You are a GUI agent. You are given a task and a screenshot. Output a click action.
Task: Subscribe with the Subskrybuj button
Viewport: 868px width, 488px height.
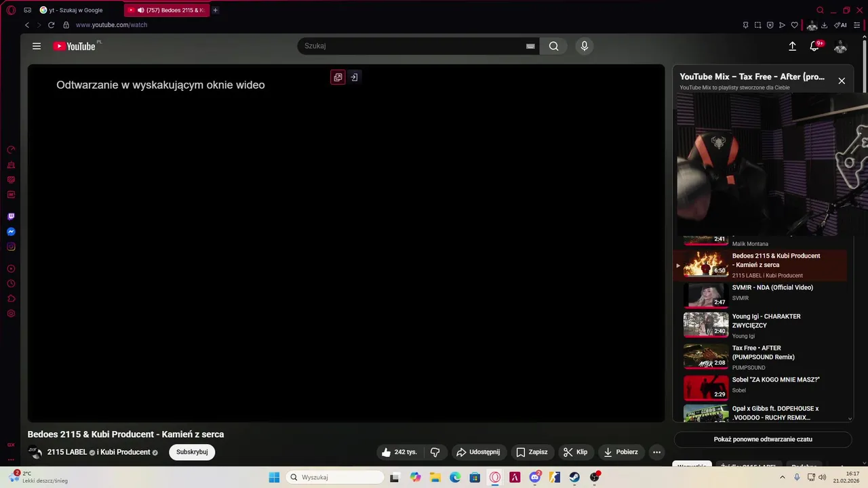(192, 452)
